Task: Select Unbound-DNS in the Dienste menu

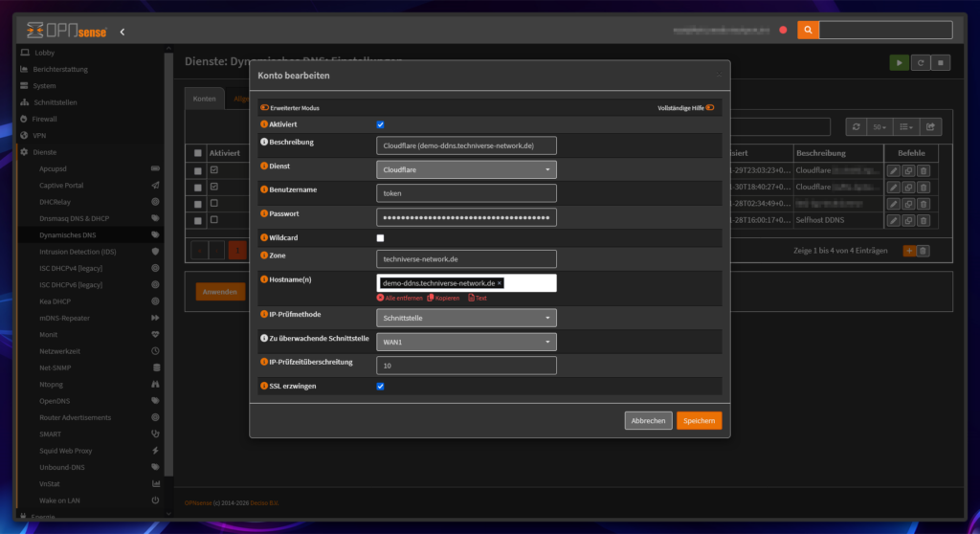Action: pos(62,467)
